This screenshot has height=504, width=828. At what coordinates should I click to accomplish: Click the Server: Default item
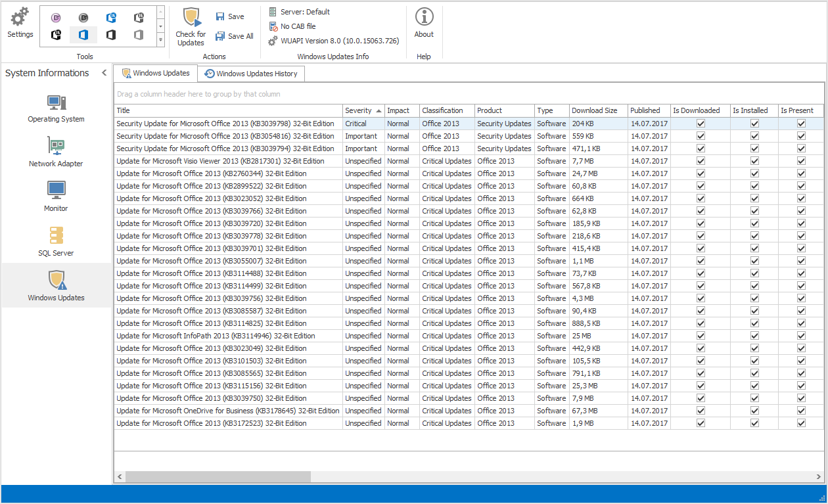(300, 12)
